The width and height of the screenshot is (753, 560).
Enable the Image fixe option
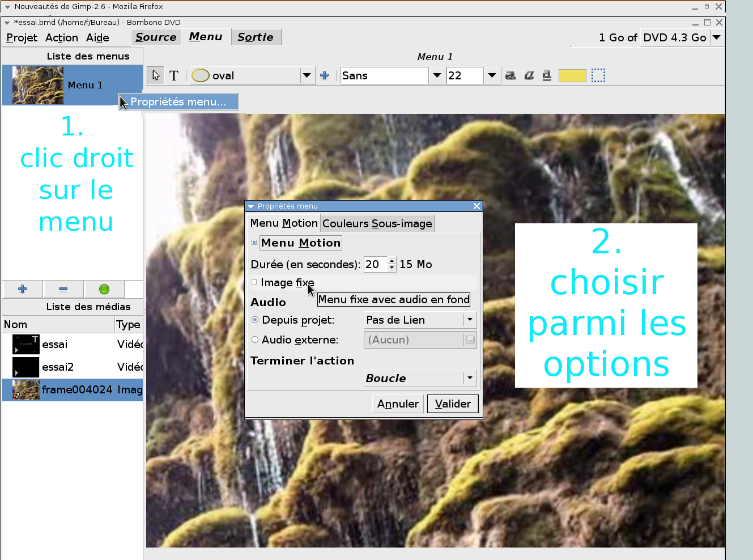coord(254,282)
